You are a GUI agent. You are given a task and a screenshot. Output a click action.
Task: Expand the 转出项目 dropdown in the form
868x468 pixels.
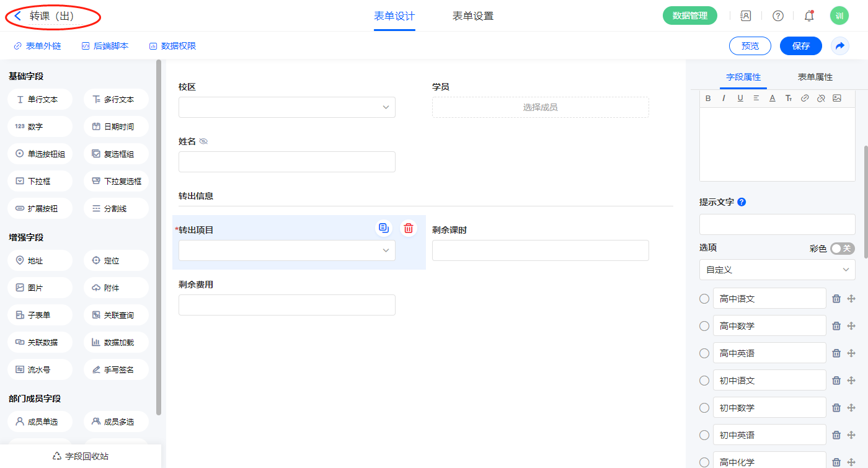coord(286,250)
